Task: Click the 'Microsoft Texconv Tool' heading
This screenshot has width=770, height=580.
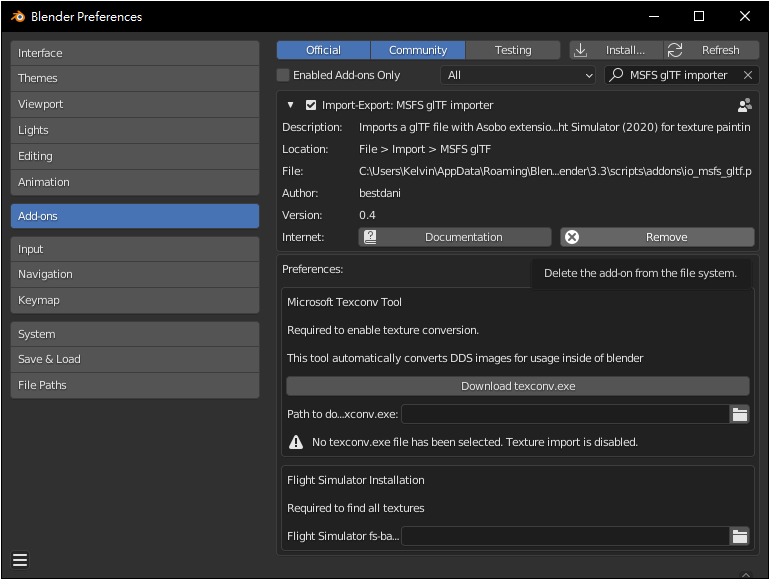Action: pos(344,302)
